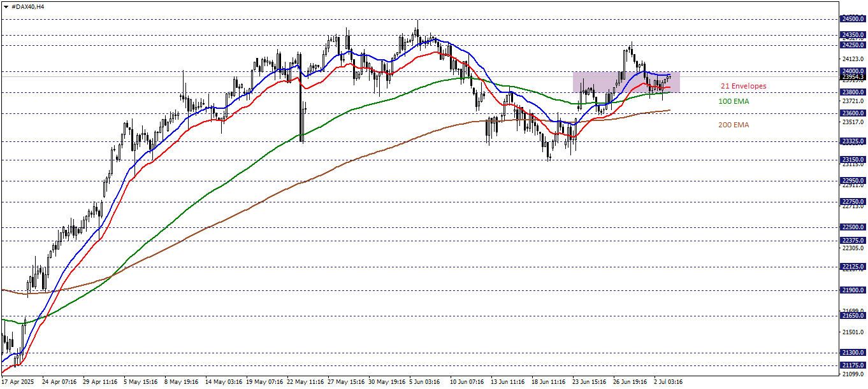Click the 200 EMA legend label
The width and height of the screenshot is (868, 389).
tap(734, 125)
